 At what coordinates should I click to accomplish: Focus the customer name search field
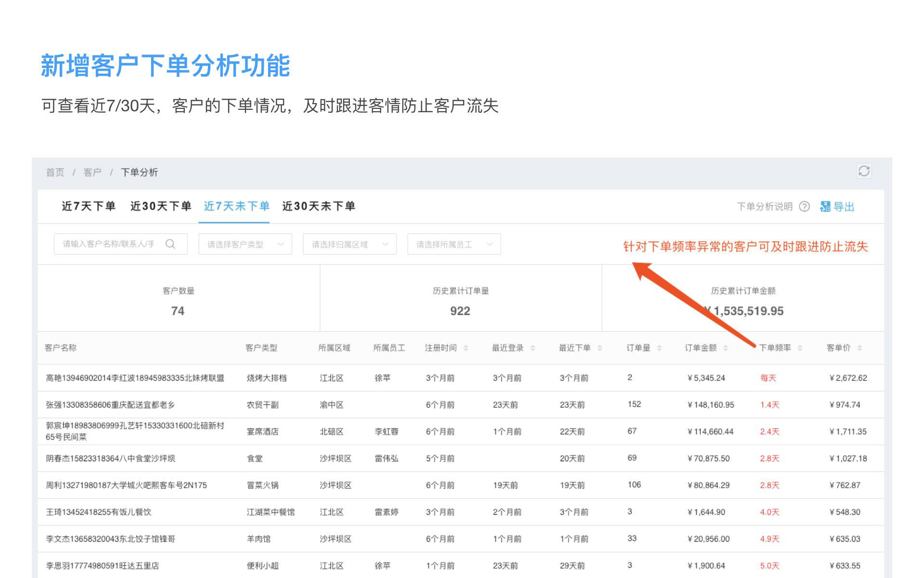coord(108,244)
